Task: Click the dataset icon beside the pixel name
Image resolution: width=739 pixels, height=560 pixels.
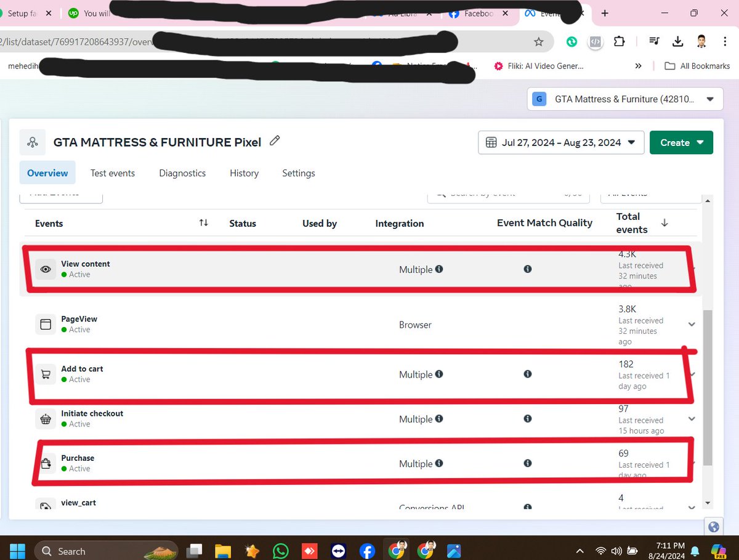Action: (31, 142)
